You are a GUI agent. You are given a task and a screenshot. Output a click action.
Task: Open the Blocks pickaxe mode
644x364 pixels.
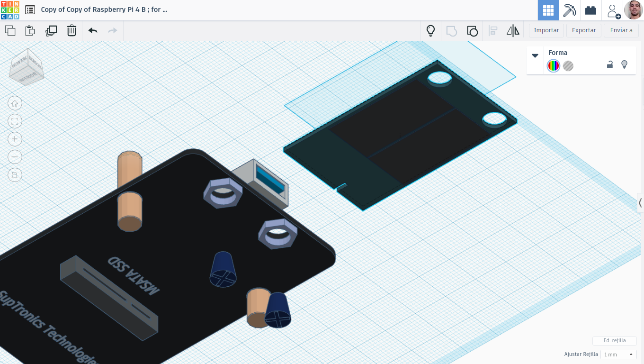569,10
